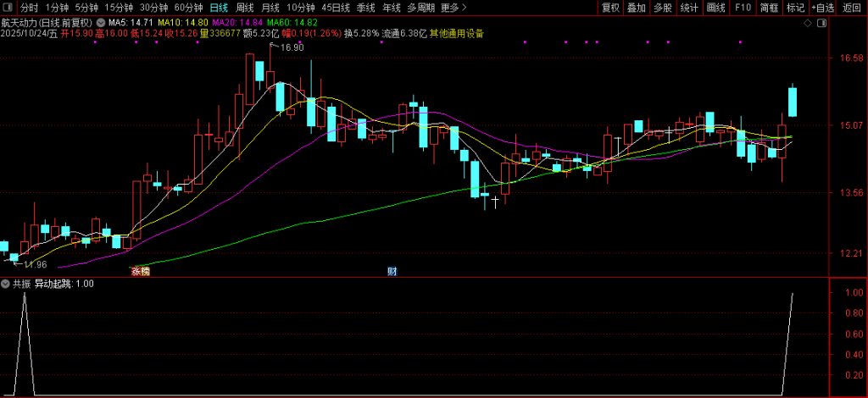Toggle 复权 price adjustment
The image size is (868, 398).
coord(610,8)
